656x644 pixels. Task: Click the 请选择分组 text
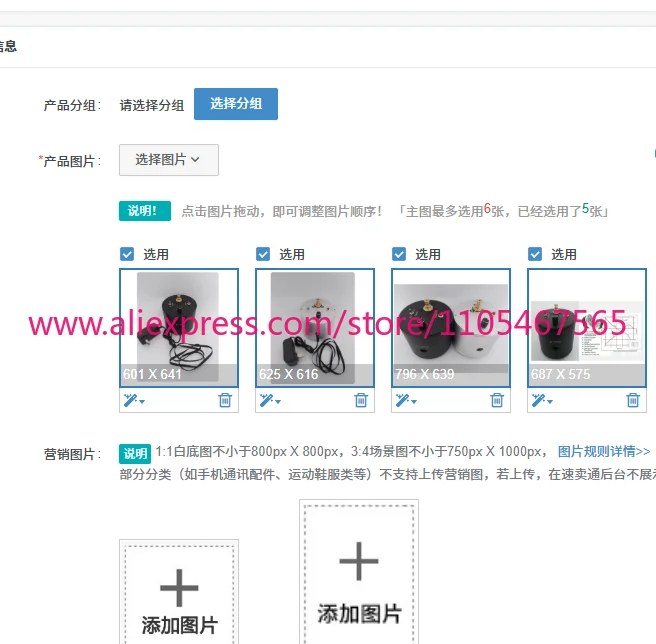[x=152, y=105]
